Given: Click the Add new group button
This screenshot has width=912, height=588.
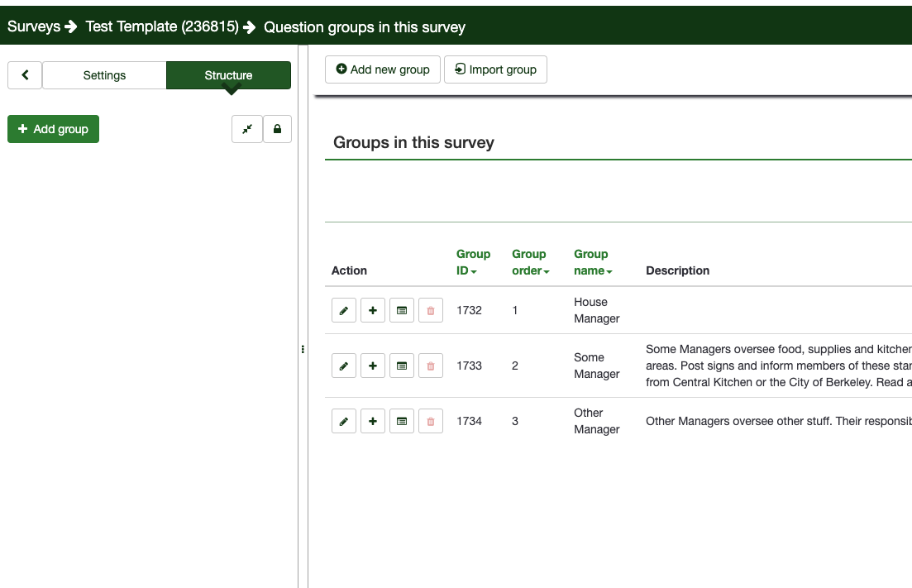Looking at the screenshot, I should pyautogui.click(x=383, y=69).
